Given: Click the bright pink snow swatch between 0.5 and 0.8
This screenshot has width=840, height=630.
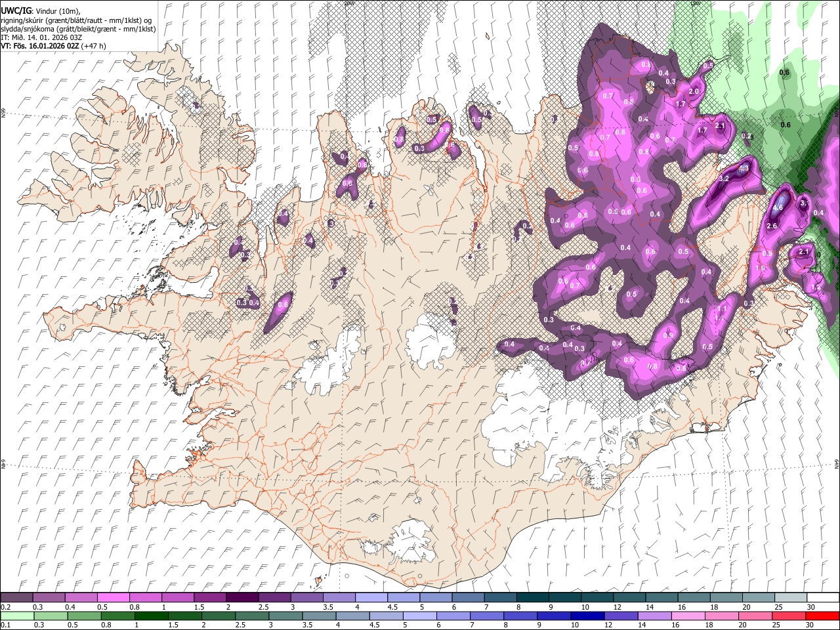Looking at the screenshot, I should (x=114, y=597).
